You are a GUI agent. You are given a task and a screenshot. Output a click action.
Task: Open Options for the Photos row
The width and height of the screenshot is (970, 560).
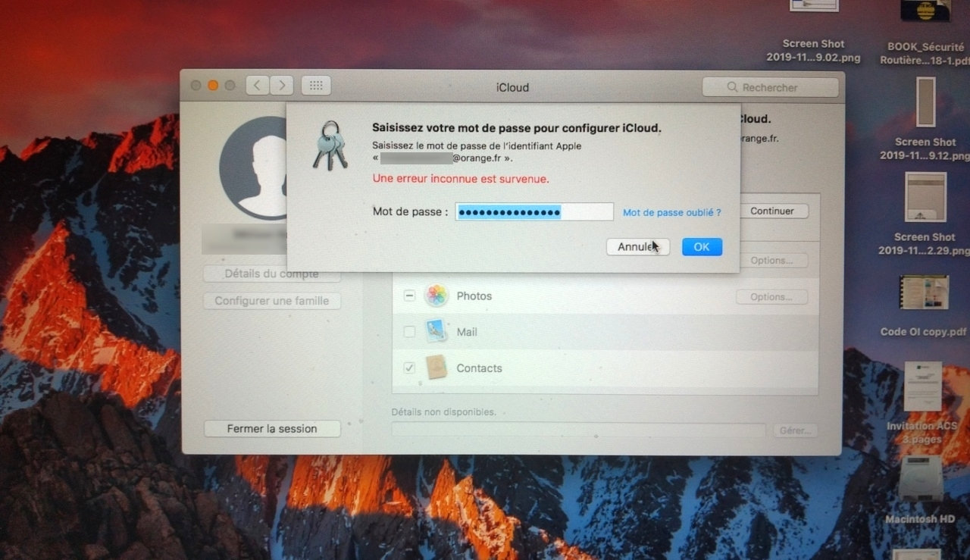(771, 297)
